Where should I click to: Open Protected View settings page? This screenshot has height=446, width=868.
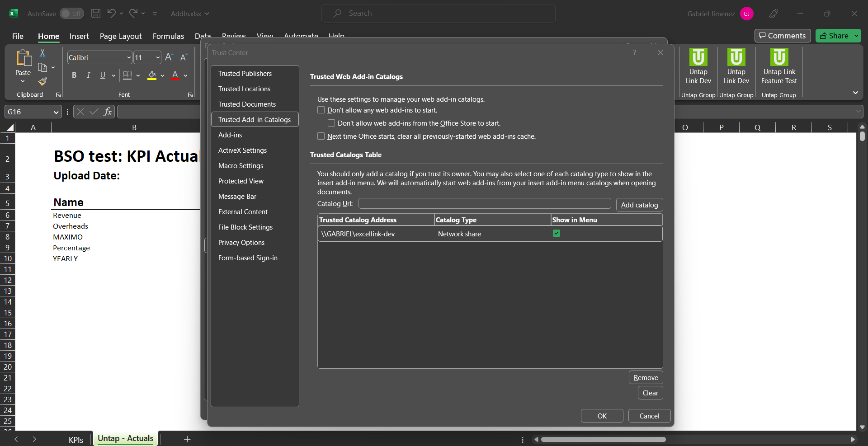(255, 181)
